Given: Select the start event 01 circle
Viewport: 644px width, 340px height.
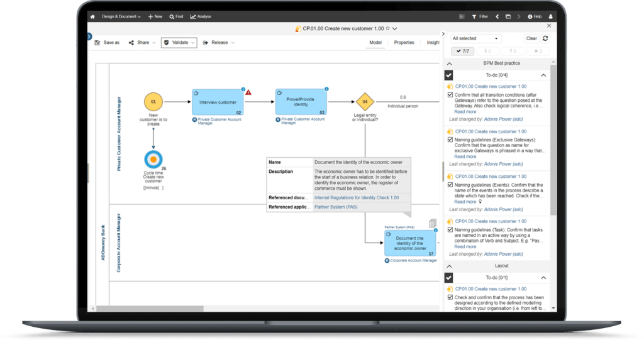Looking at the screenshot, I should coord(153,101).
